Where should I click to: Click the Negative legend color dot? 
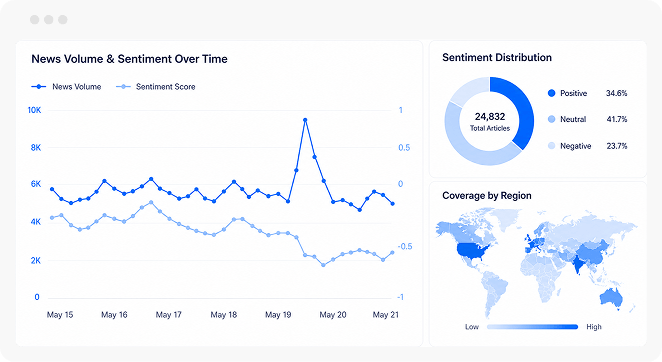tap(551, 146)
